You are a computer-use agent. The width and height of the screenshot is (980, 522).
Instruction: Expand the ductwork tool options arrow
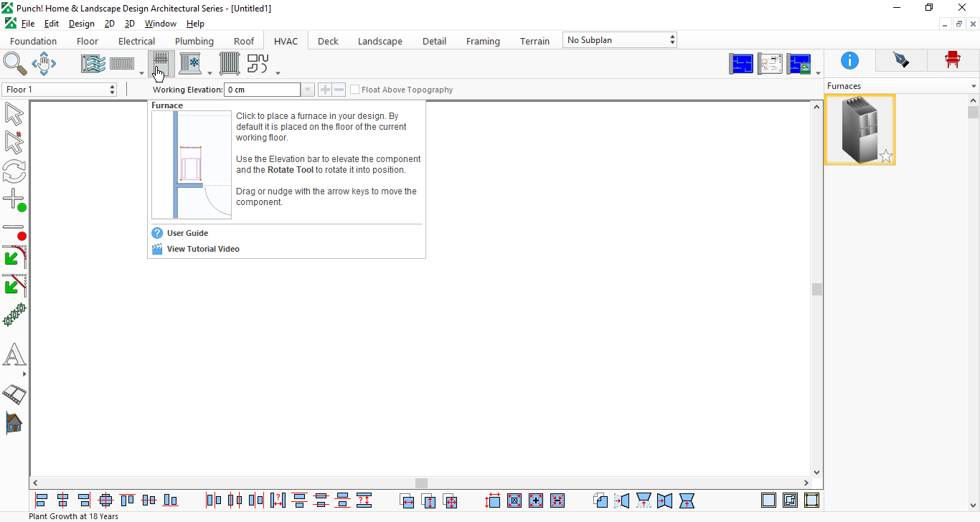point(278,72)
